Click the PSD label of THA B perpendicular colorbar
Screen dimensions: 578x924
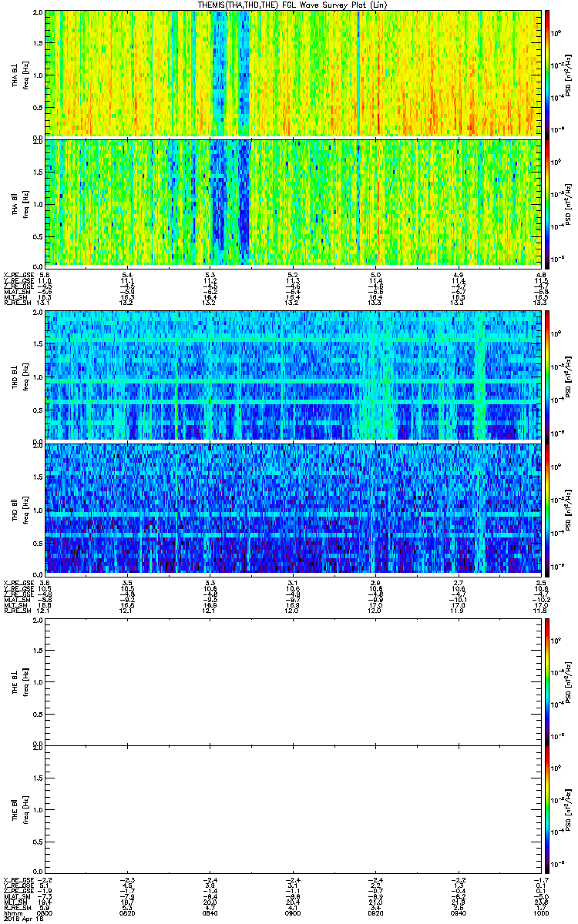[569, 74]
